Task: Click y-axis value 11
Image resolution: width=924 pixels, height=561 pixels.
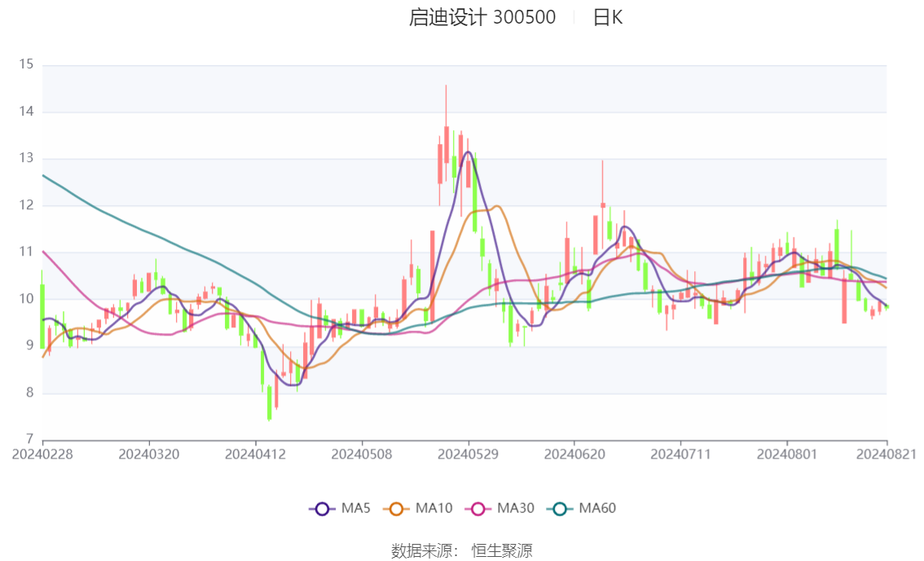Action: (26, 252)
